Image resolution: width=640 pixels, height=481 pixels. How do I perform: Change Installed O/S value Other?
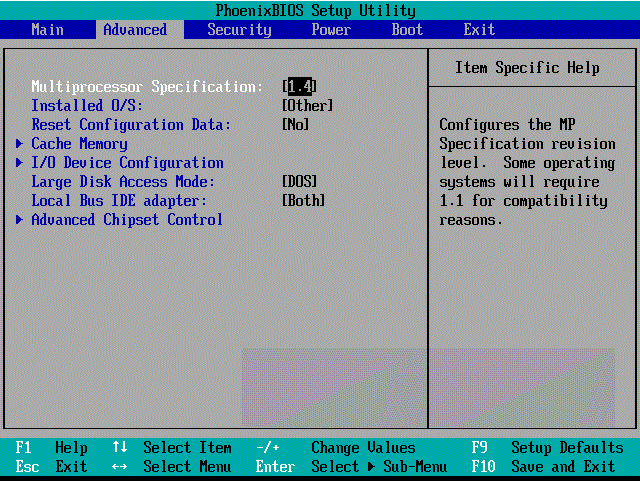308,105
